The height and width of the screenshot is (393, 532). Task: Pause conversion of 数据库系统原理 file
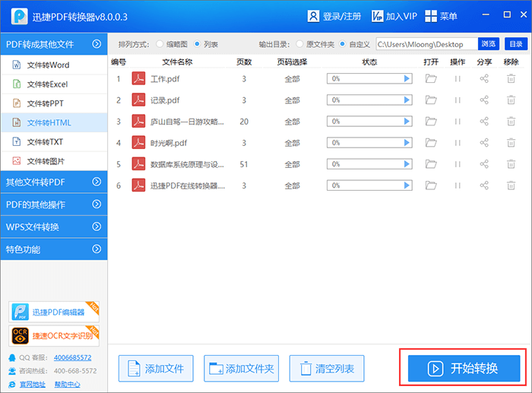point(458,164)
